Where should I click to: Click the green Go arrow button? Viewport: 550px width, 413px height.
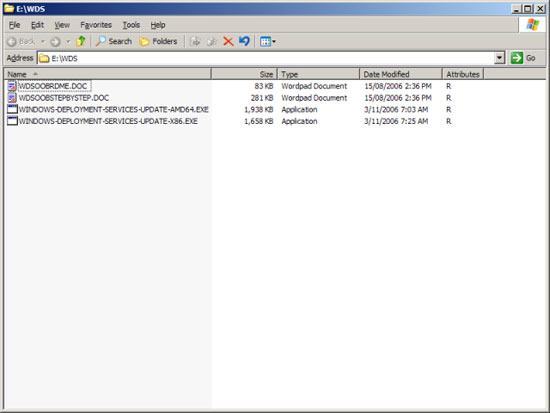click(x=523, y=58)
